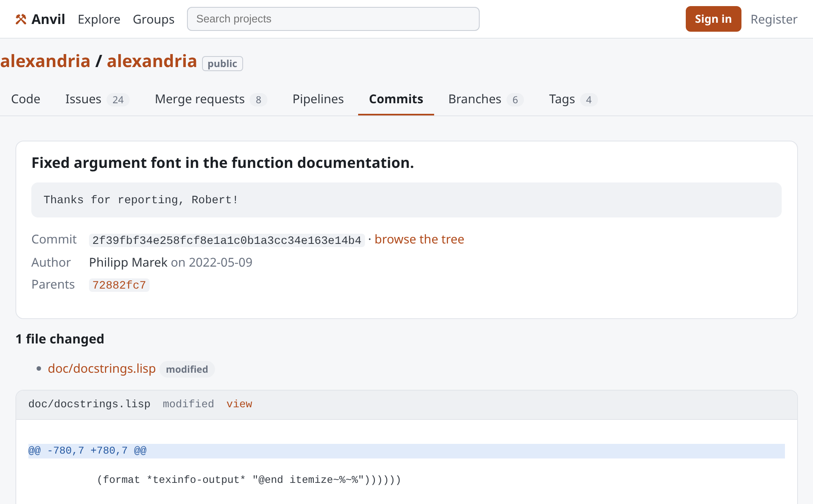The height and width of the screenshot is (504, 813).
Task: Click the commit date 2022-05-09
Action: pos(220,263)
